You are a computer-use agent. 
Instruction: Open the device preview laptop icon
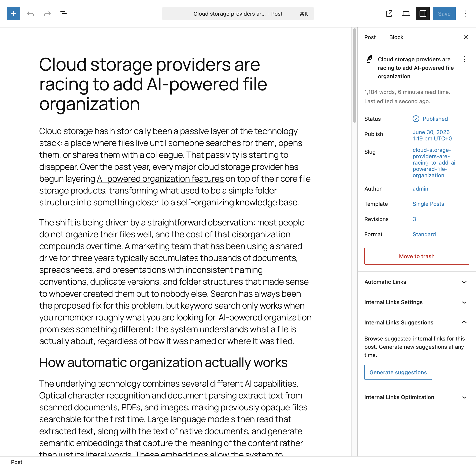(406, 14)
